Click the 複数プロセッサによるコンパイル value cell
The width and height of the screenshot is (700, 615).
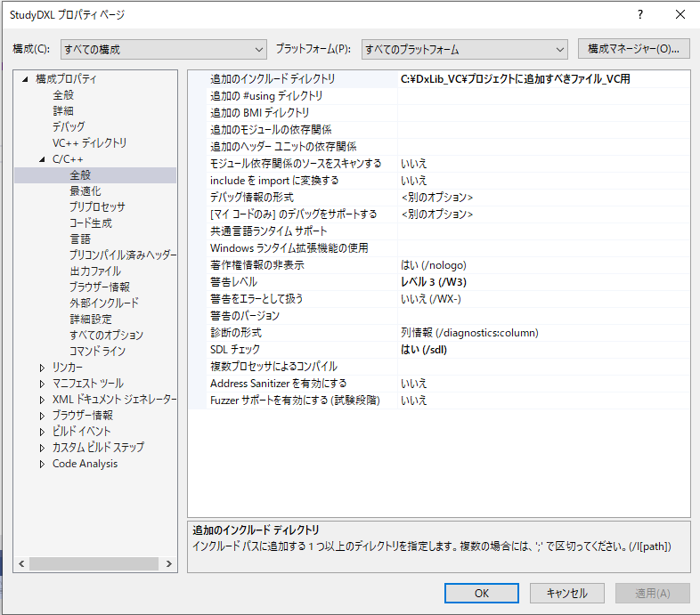pos(541,367)
